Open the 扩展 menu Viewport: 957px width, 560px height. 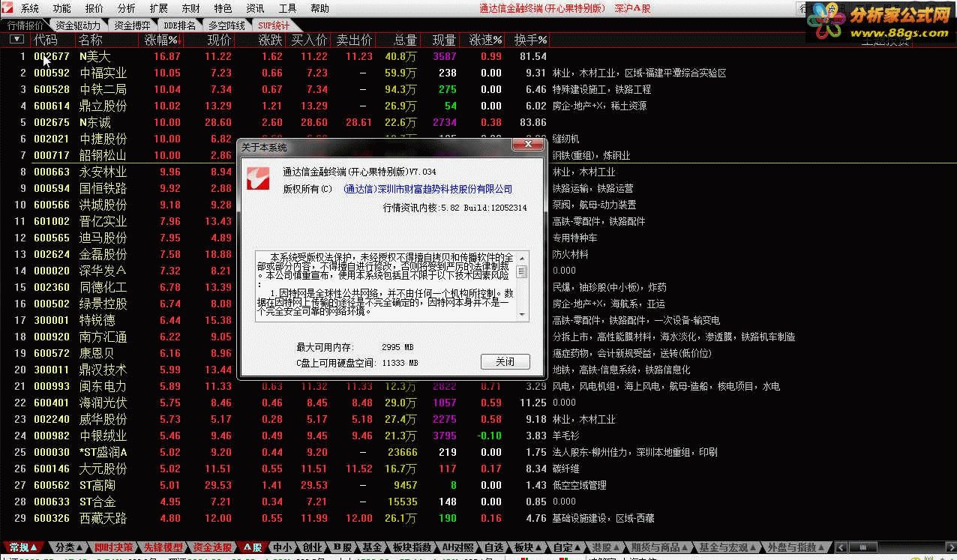click(x=158, y=9)
